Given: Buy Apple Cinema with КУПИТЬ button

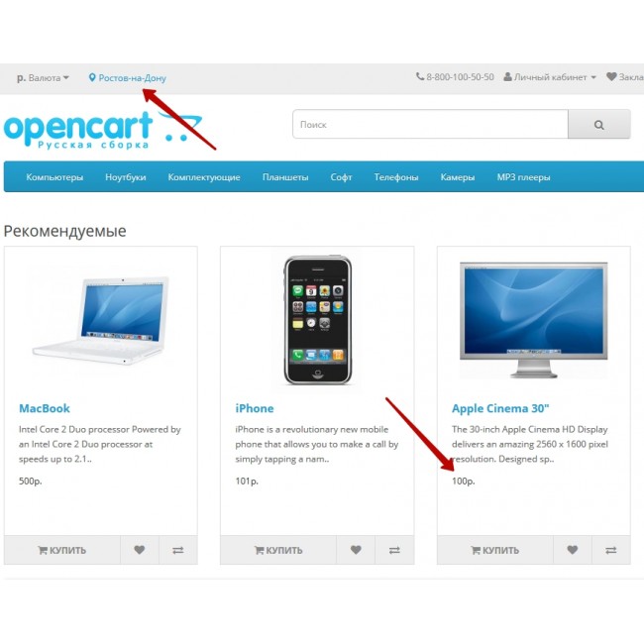Looking at the screenshot, I should [495, 550].
